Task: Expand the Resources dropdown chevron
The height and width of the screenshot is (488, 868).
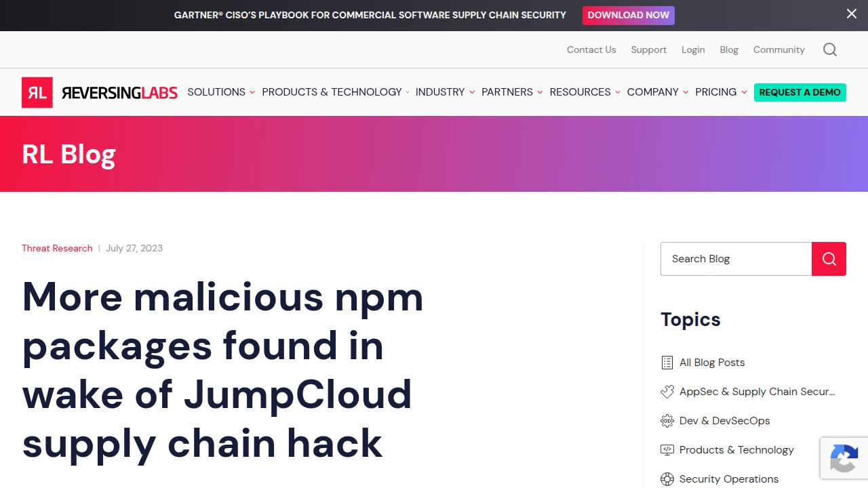Action: [618, 92]
